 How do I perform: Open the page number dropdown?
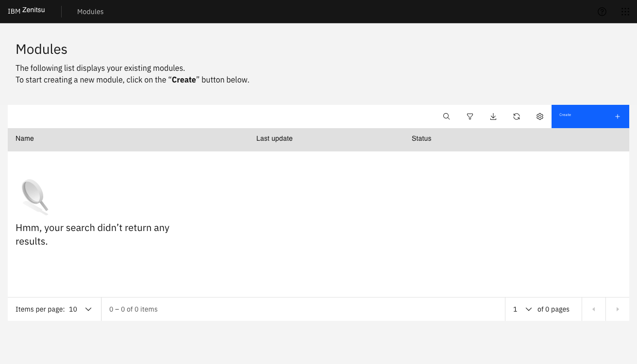click(522, 309)
